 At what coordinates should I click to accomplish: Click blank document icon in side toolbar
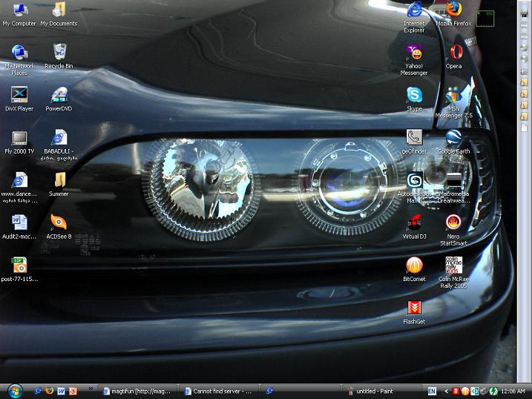(524, 128)
